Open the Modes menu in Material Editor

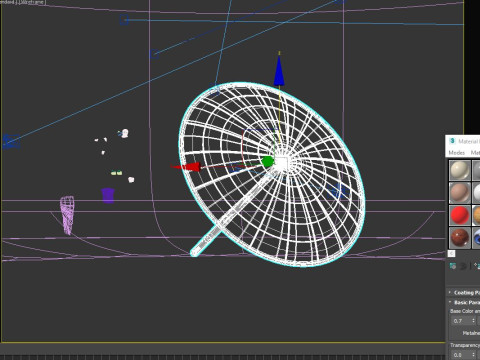pos(456,153)
